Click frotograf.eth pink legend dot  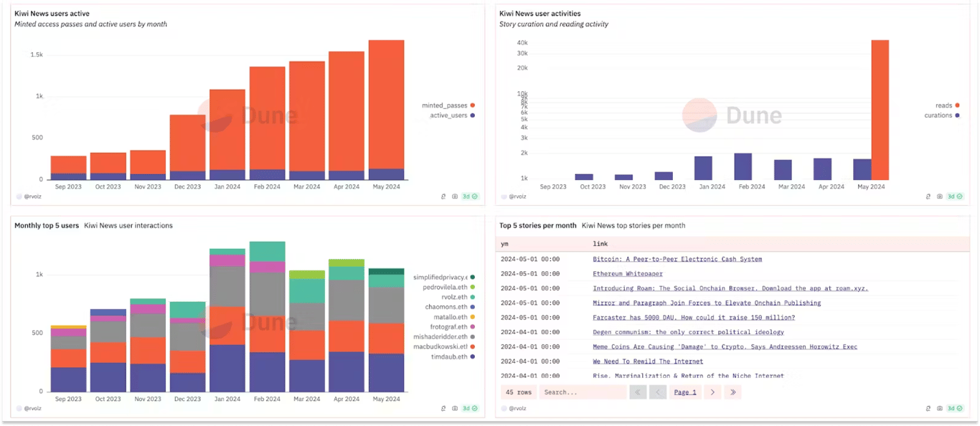click(473, 327)
